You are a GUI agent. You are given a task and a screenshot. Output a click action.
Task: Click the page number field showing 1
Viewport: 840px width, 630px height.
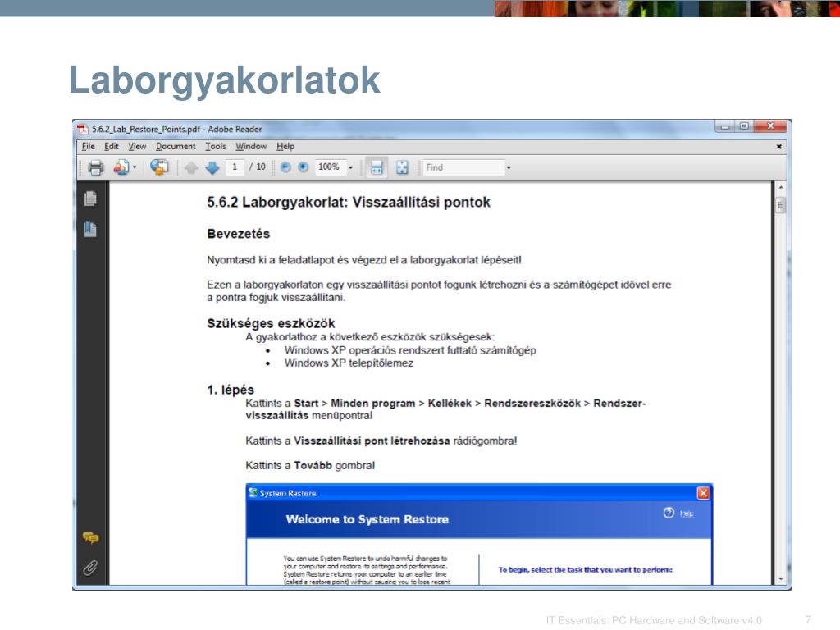[235, 167]
